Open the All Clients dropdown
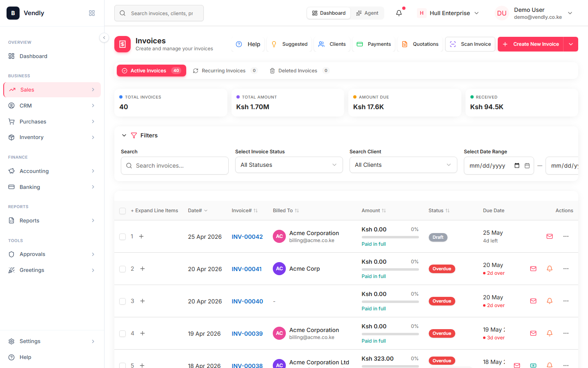This screenshot has width=588, height=368. click(403, 165)
